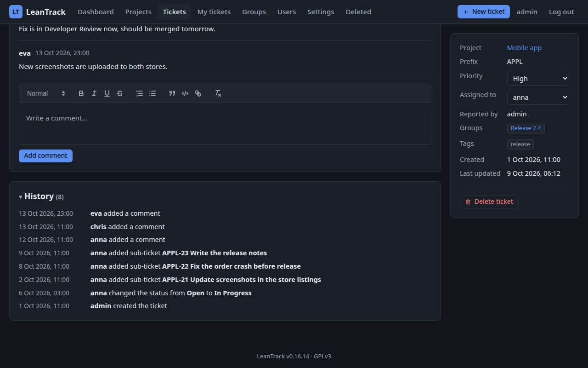
Task: Log out of LeanTrack
Action: [561, 12]
